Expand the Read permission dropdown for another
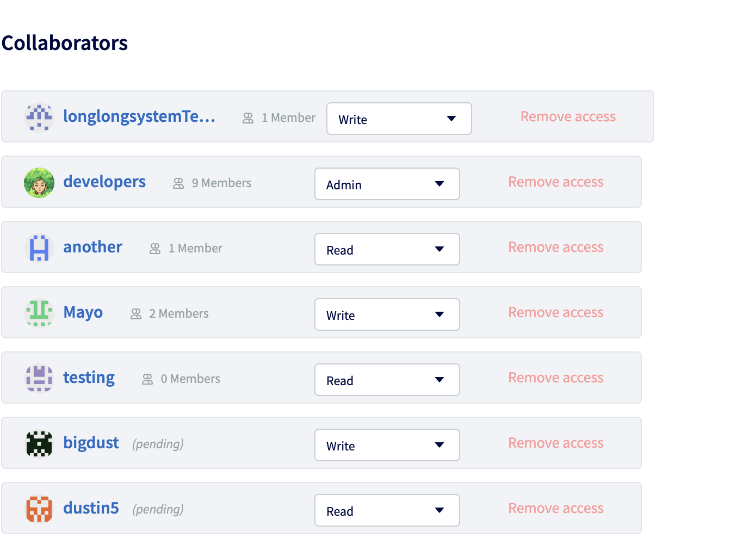Viewport: 756px width, 544px height. tap(387, 249)
